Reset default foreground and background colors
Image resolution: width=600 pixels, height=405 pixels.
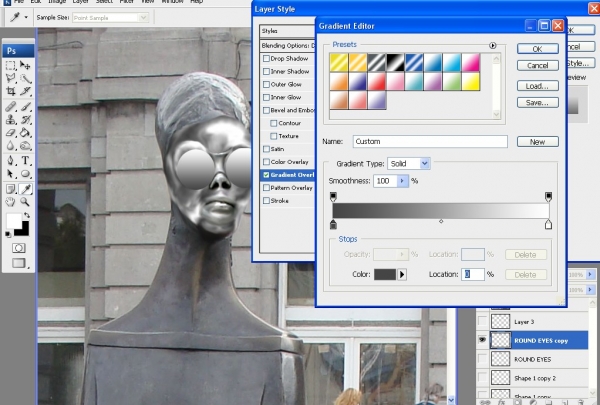8,234
